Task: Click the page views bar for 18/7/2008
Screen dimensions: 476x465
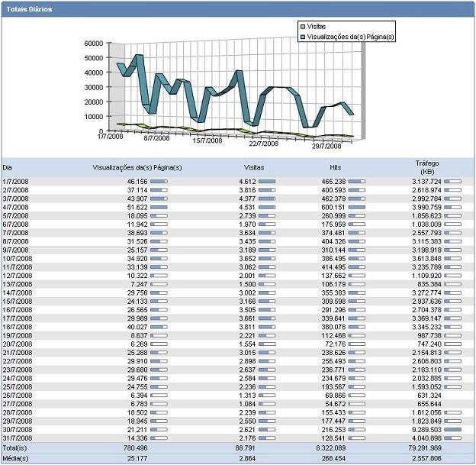Action: click(159, 325)
